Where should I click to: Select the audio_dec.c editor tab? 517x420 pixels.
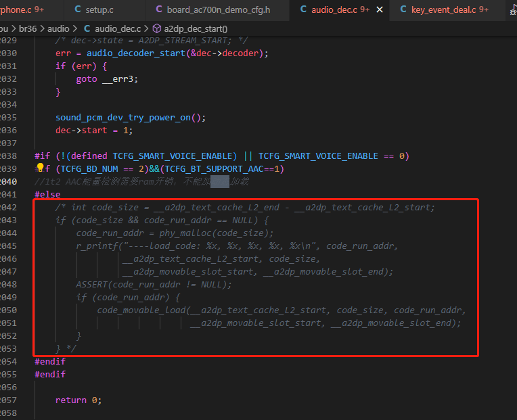[x=340, y=10]
